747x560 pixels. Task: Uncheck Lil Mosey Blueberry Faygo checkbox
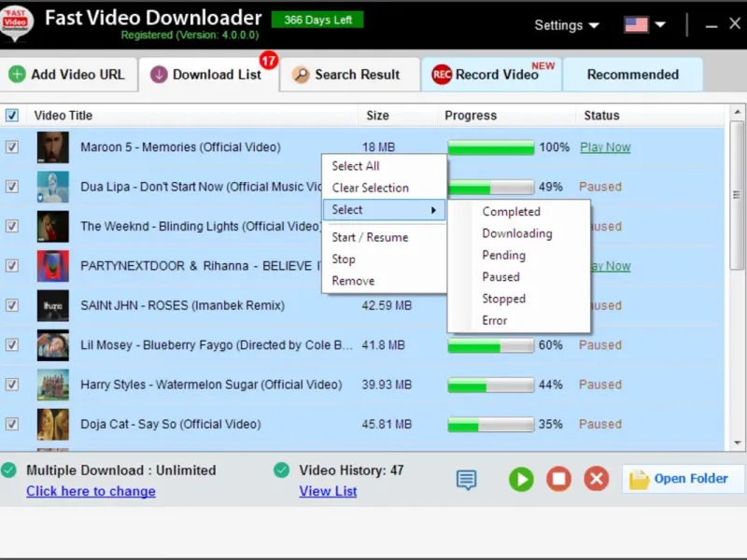tap(12, 344)
